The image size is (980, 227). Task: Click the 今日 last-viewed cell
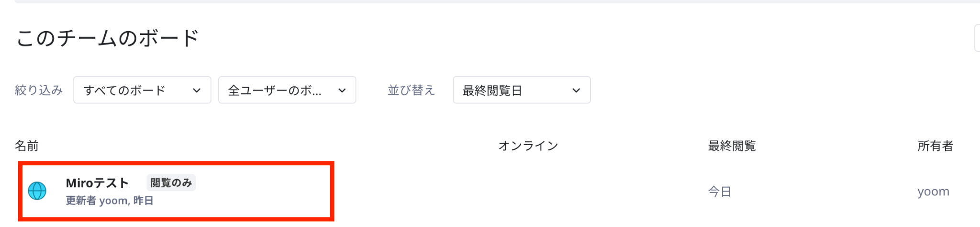719,192
